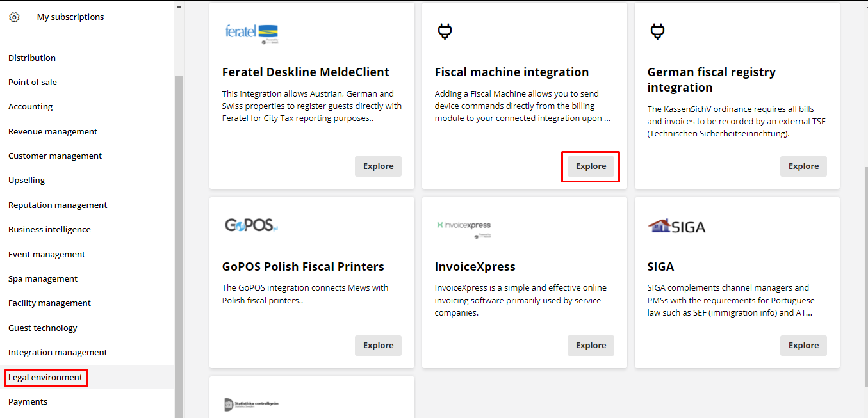Open the Accounting category
Screen dimensions: 868x418
pyautogui.click(x=30, y=107)
